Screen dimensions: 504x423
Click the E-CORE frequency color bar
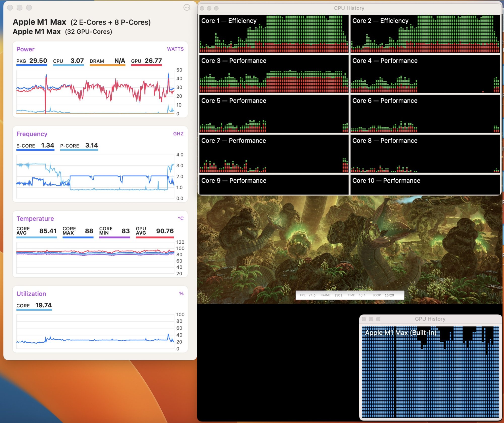[35, 150]
